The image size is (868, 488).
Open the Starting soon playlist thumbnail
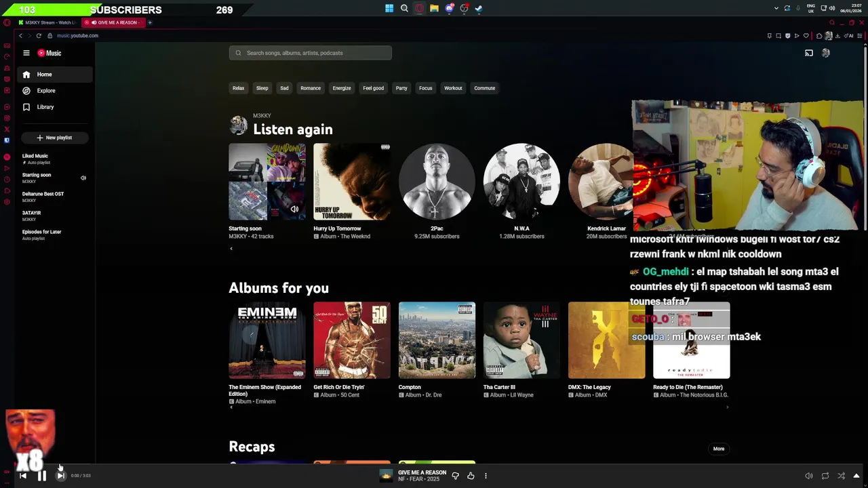[x=267, y=182]
